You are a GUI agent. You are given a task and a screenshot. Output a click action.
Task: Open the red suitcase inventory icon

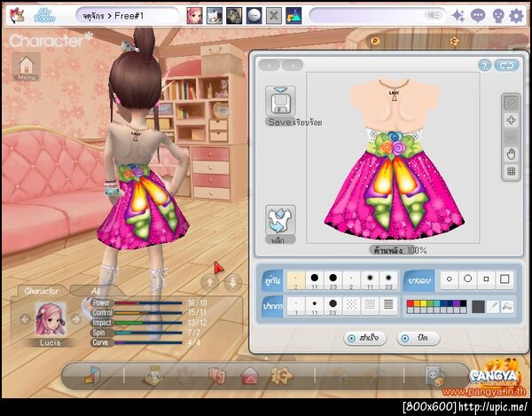(x=217, y=376)
